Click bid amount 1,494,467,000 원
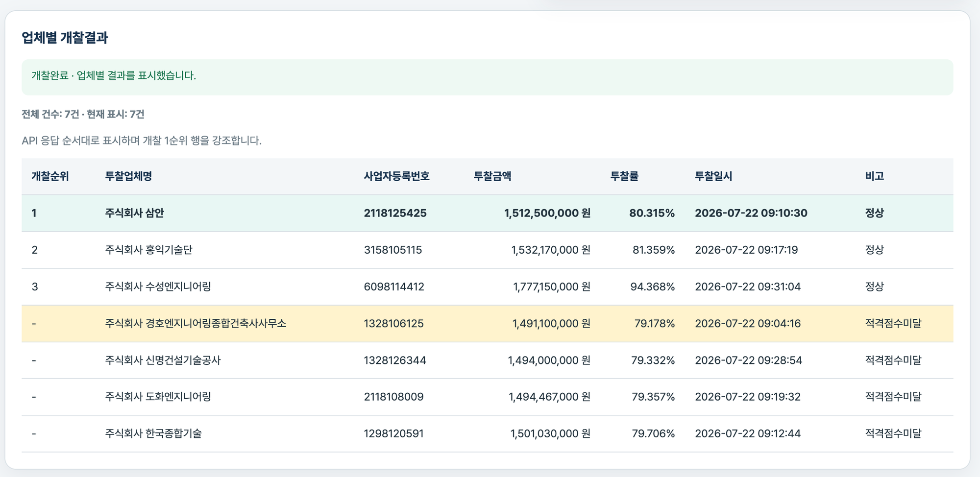 [550, 397]
